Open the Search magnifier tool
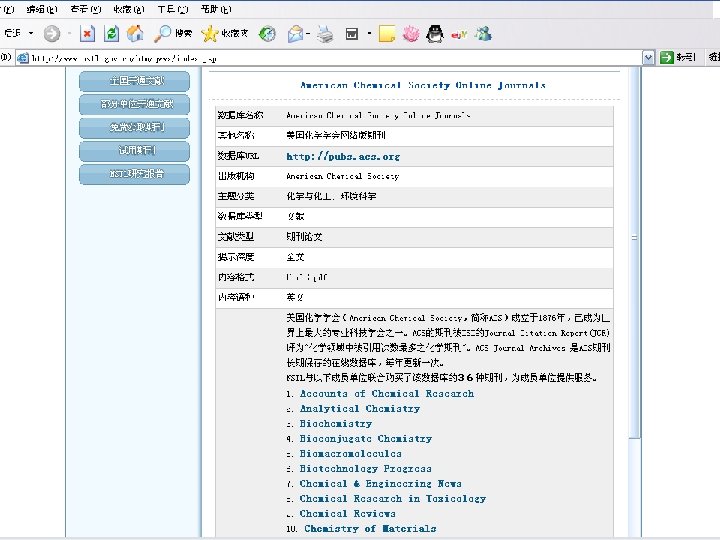 coord(162,34)
